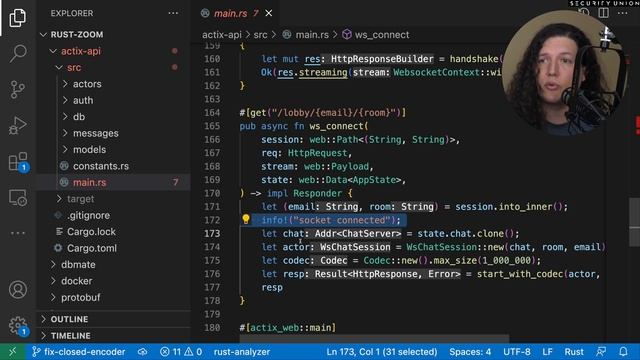
Task: Click the editor vertical scrollbar slider
Action: (635, 222)
